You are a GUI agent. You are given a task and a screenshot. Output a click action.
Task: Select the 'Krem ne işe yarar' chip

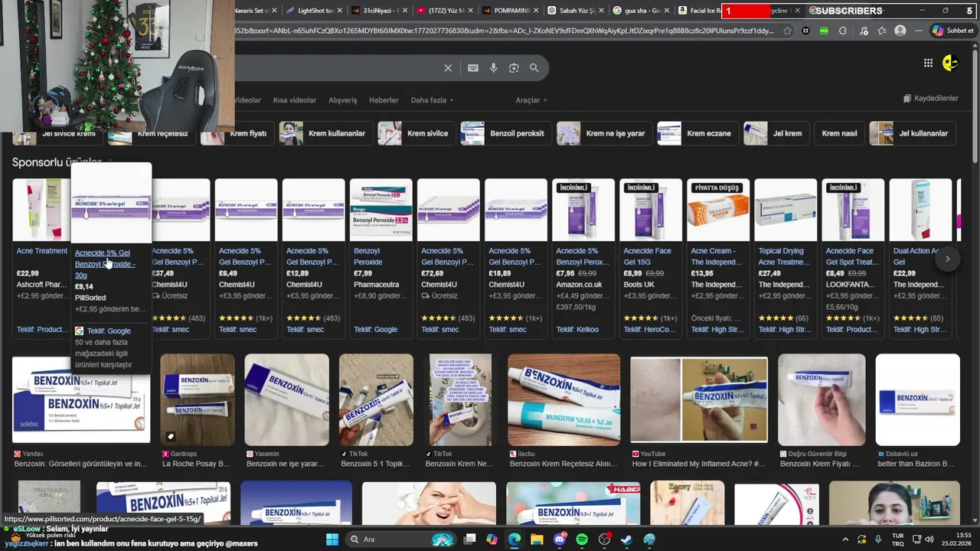point(604,133)
